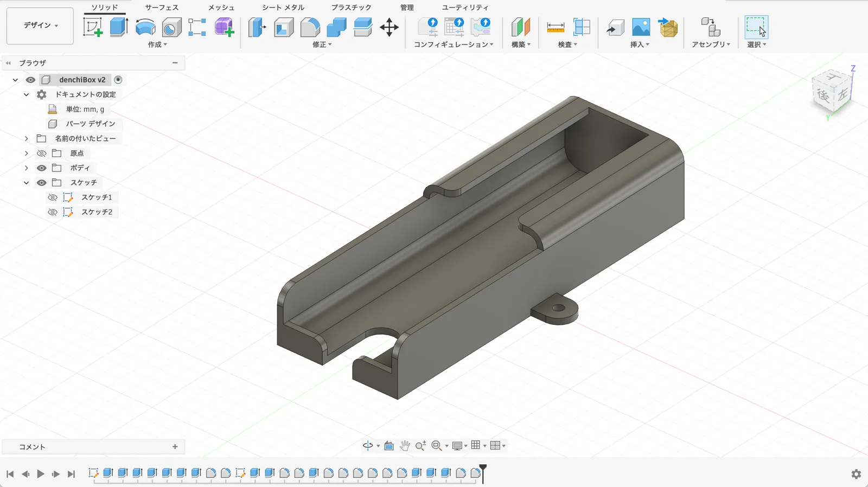Hide the スケッチ folder

tap(41, 183)
